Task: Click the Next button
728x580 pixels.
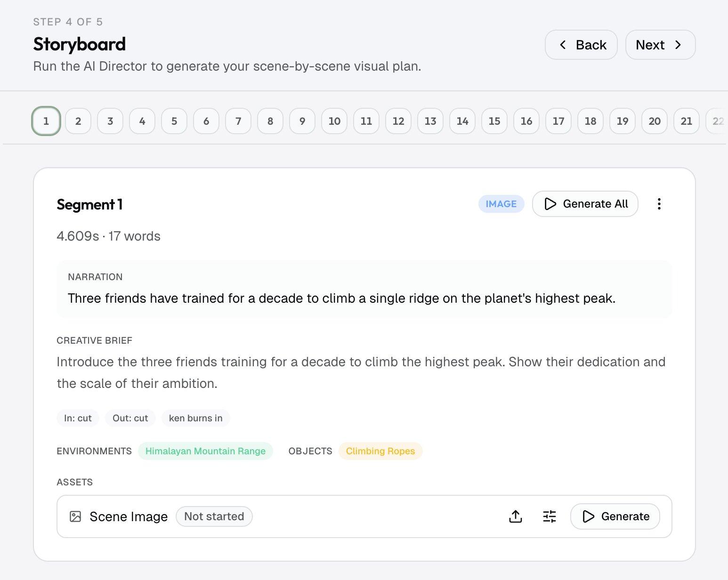Action: pyautogui.click(x=660, y=45)
